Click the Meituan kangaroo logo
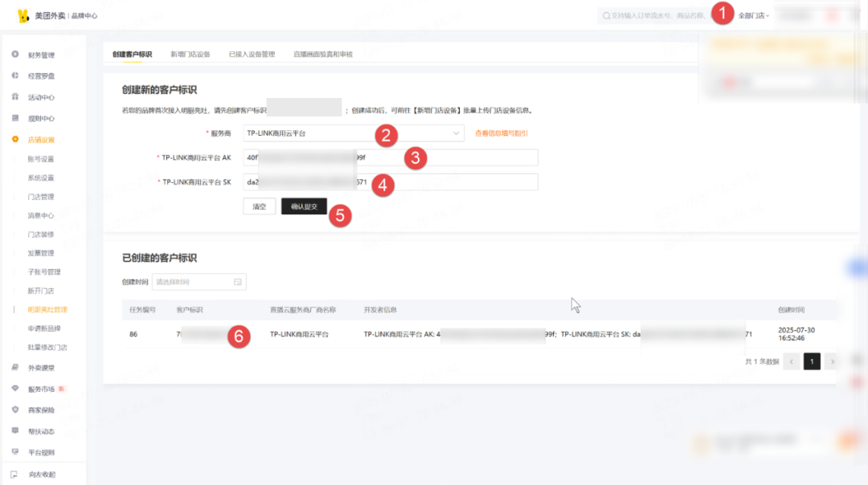The width and height of the screenshot is (868, 485). 23,16
